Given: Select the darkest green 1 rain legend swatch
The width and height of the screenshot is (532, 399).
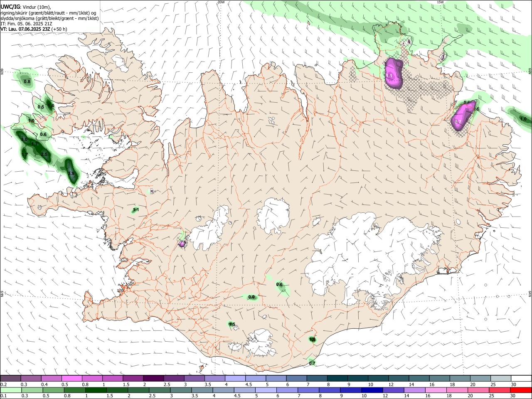Looking at the screenshot, I should (x=96, y=390).
